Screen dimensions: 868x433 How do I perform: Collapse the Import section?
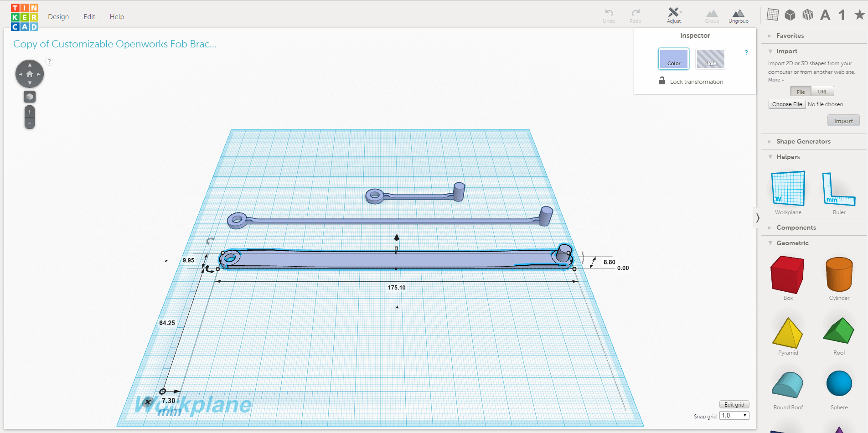(x=786, y=51)
